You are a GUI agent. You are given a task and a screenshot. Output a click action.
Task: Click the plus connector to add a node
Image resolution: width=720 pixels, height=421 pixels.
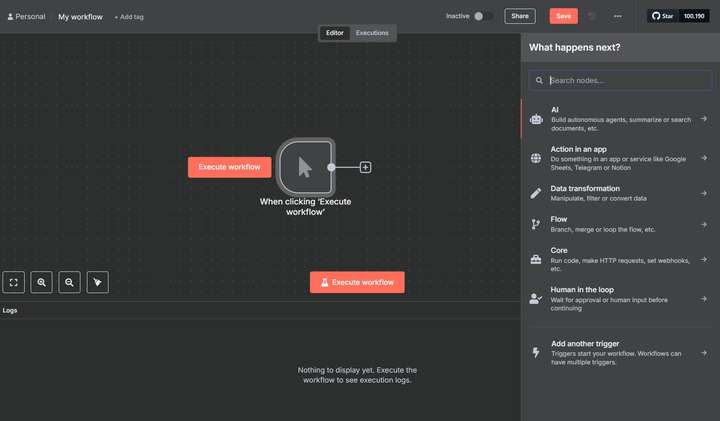(x=365, y=167)
